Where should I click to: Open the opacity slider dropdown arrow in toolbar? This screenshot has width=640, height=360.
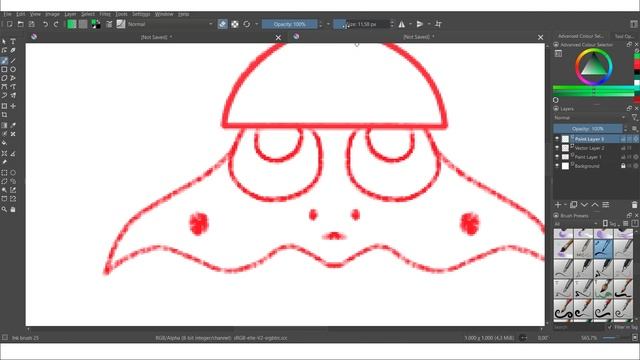[328, 24]
